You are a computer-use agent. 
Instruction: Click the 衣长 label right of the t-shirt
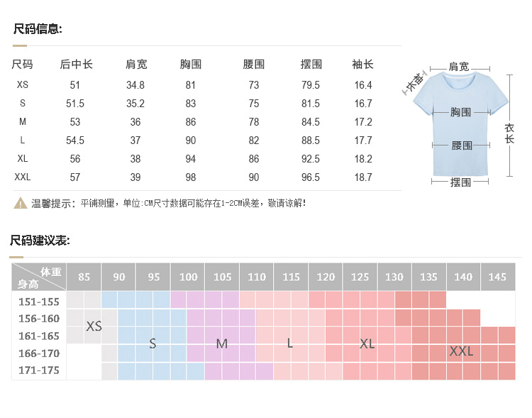click(509, 133)
